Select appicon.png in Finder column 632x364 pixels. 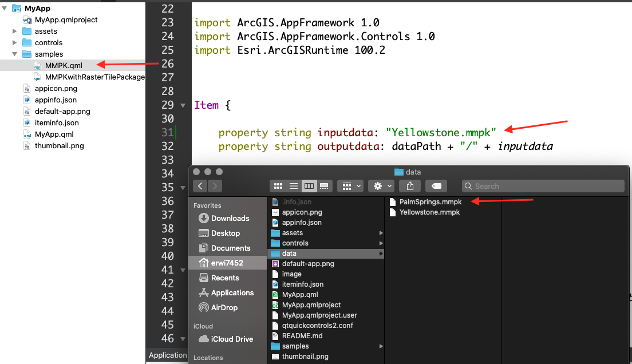coord(297,212)
